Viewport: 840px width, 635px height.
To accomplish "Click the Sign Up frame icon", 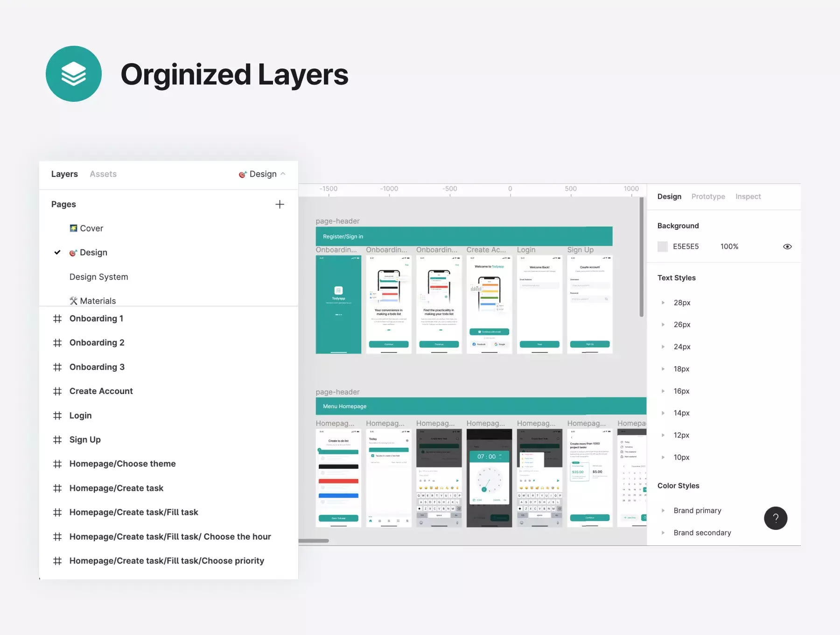I will click(x=57, y=440).
